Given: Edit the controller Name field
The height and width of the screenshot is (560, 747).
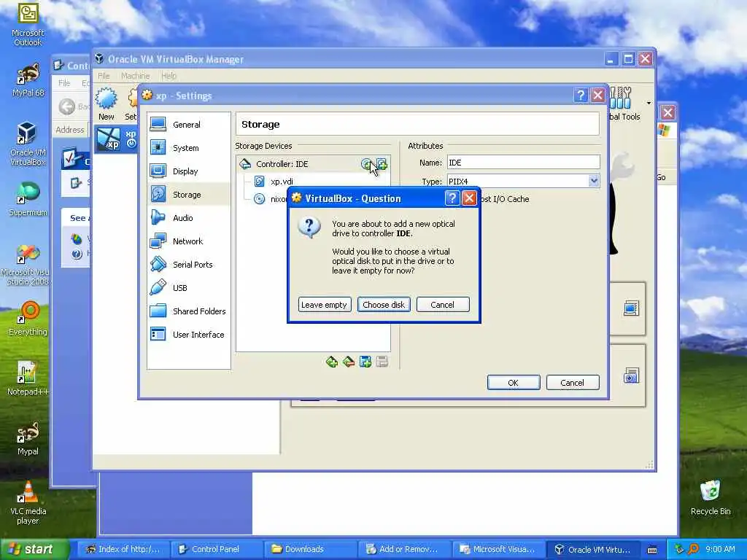Looking at the screenshot, I should (523, 163).
